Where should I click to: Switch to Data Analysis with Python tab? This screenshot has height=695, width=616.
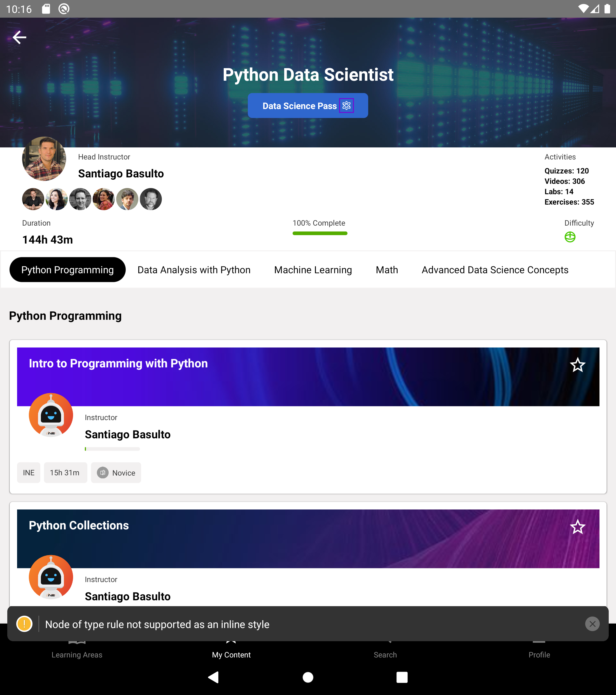[194, 270]
